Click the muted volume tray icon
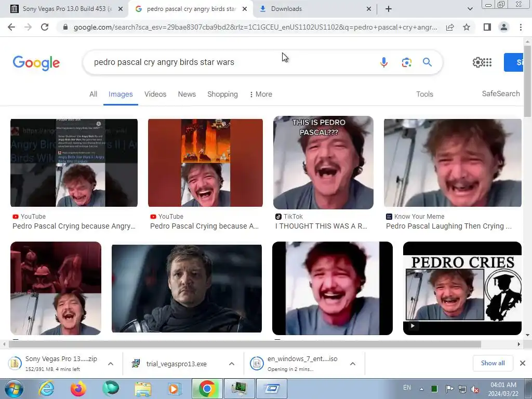Image resolution: width=532 pixels, height=399 pixels. point(475,389)
